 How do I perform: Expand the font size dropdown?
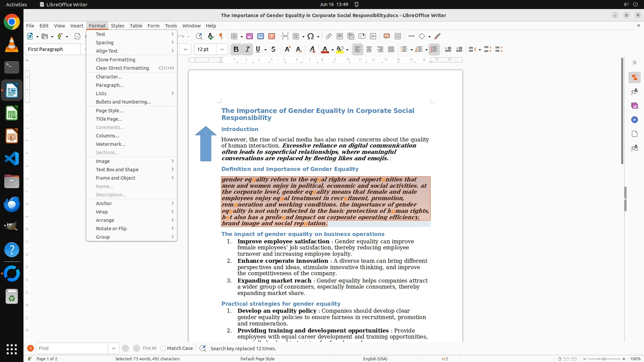pos(222,49)
